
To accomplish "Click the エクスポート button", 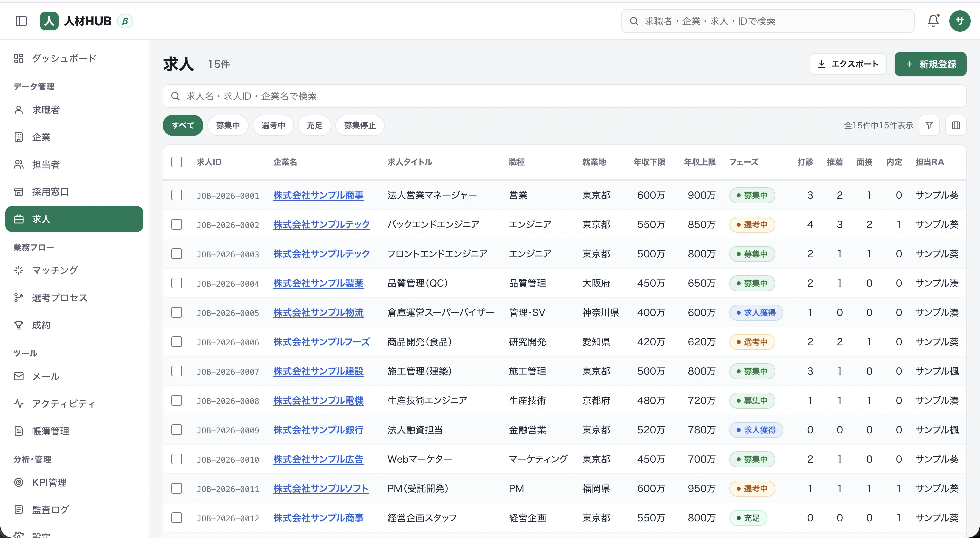I will click(848, 64).
